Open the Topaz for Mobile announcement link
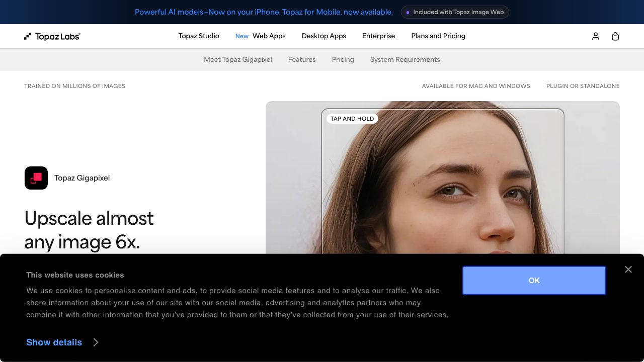This screenshot has width=644, height=362. point(264,12)
